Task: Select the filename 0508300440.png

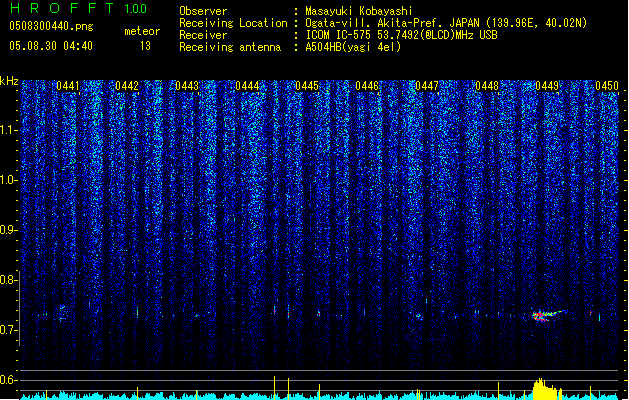Action: click(x=51, y=26)
